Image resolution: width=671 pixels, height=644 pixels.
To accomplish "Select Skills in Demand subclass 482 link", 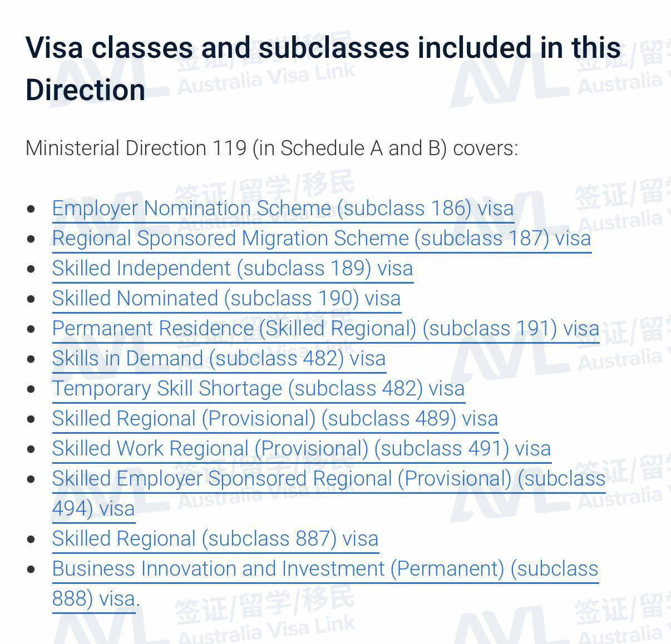I will [x=219, y=359].
